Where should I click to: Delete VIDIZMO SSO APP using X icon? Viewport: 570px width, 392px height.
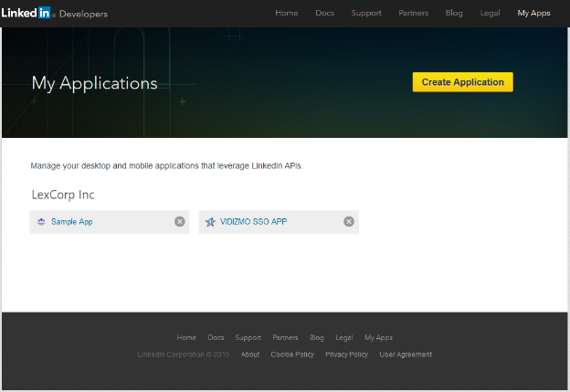348,222
